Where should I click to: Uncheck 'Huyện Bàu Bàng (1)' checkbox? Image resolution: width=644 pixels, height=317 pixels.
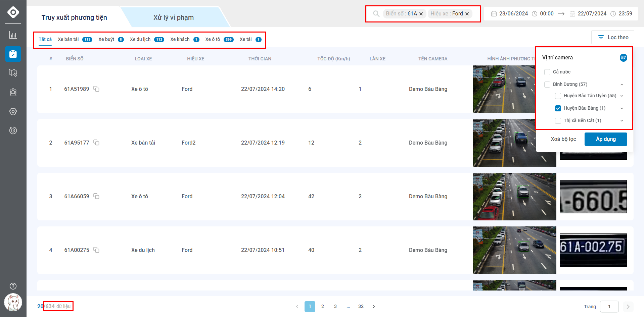pos(558,108)
